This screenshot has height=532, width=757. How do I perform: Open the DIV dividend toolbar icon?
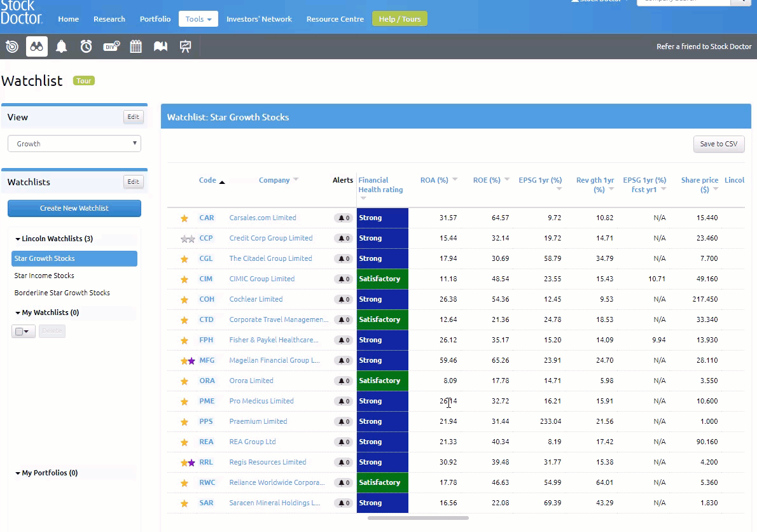(111, 46)
